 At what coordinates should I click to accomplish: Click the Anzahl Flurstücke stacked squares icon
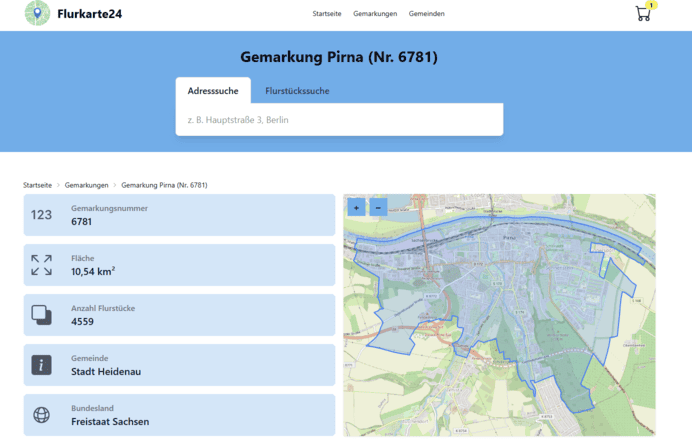(41, 315)
